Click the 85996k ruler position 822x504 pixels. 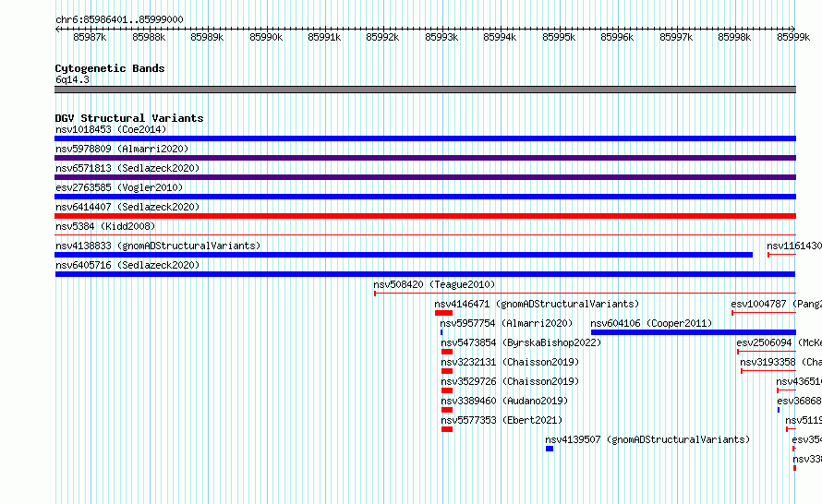[617, 37]
